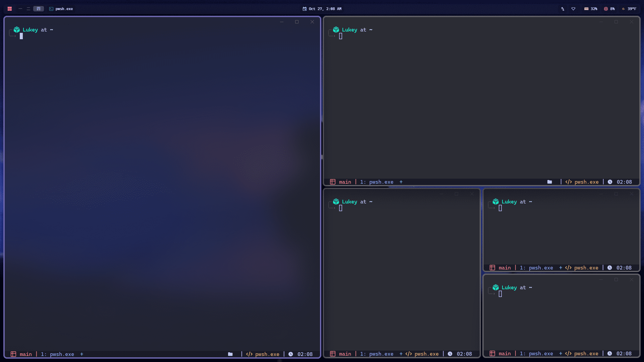Add new tab with plus in left terminal
The height and width of the screenshot is (362, 644).
click(x=82, y=354)
